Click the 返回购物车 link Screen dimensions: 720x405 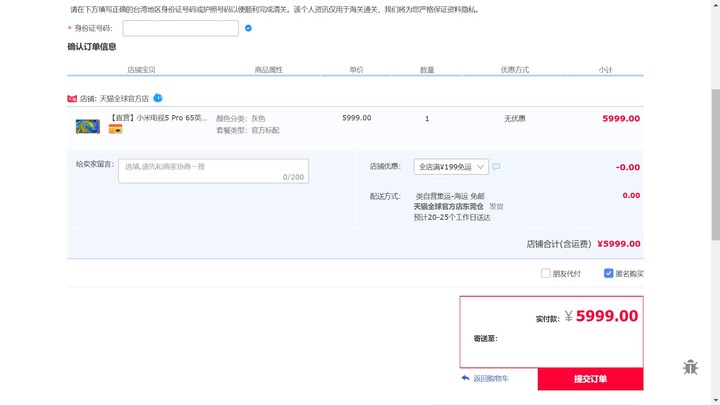click(x=491, y=378)
